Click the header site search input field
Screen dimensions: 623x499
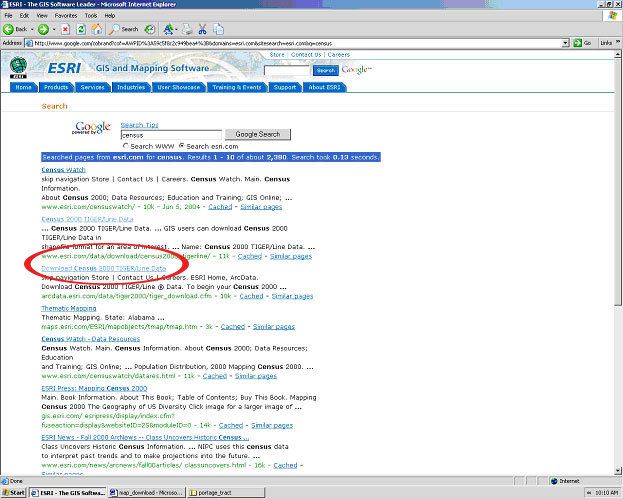click(x=286, y=70)
